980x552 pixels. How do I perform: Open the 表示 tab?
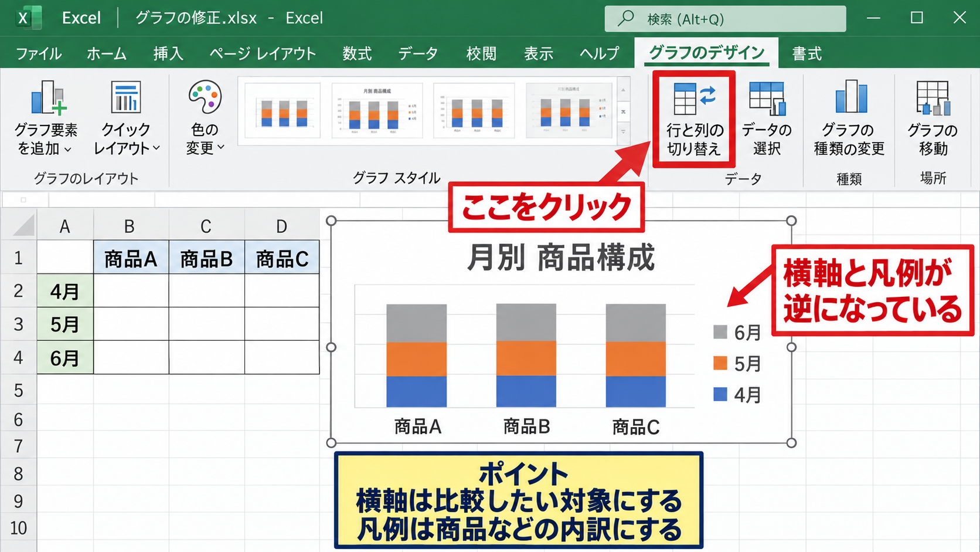pyautogui.click(x=538, y=53)
